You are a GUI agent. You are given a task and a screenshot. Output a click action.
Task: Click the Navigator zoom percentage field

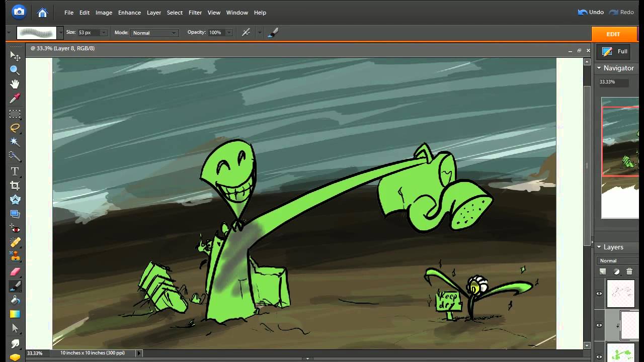[613, 82]
